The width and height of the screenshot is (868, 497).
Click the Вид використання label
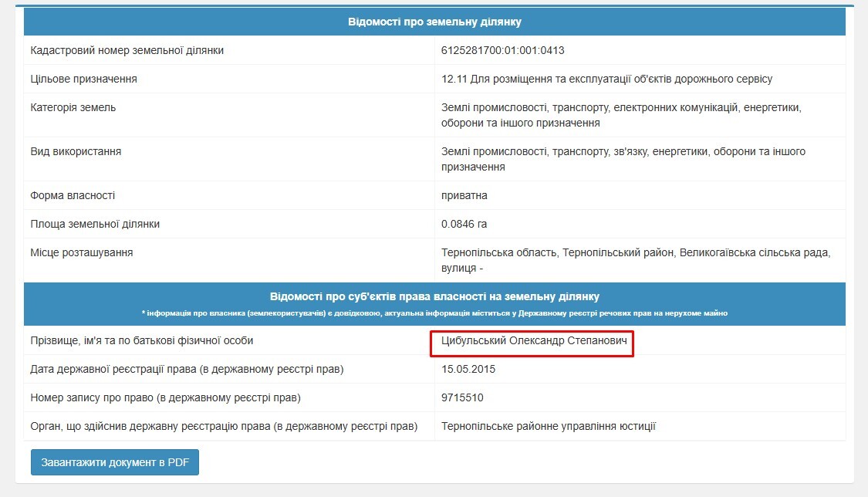(x=76, y=151)
